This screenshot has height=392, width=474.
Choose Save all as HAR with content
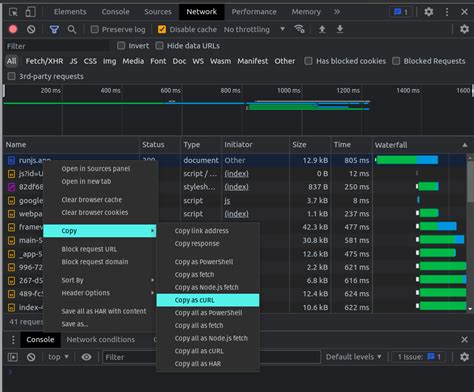(x=100, y=311)
